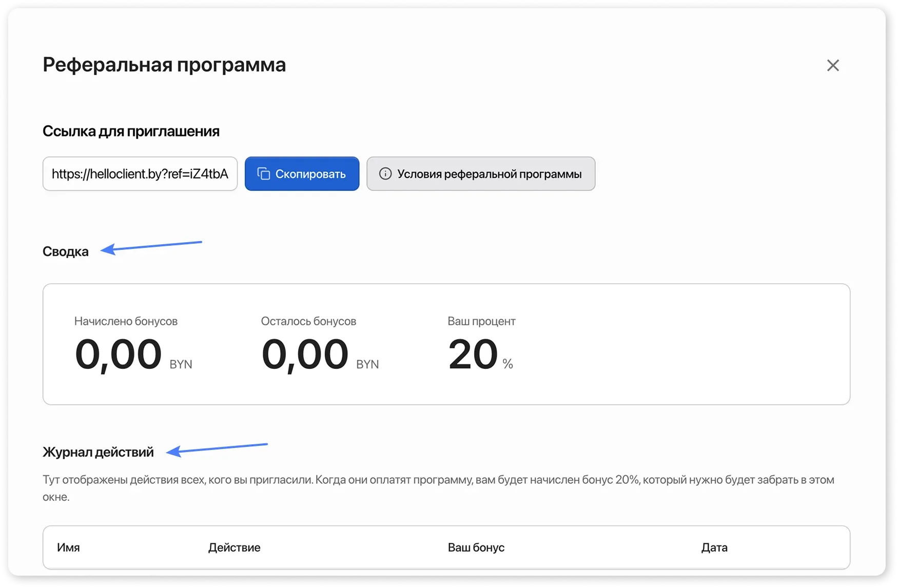Close the Реферальная программа dialog

tap(833, 65)
